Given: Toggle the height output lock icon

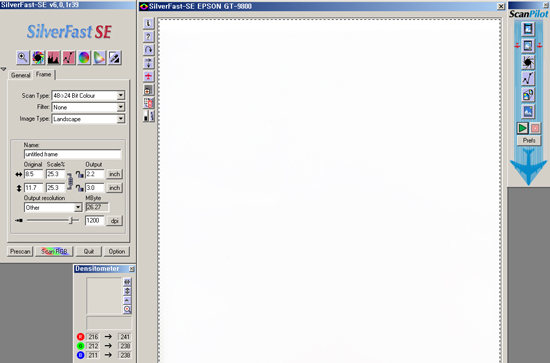Looking at the screenshot, I should (x=80, y=188).
